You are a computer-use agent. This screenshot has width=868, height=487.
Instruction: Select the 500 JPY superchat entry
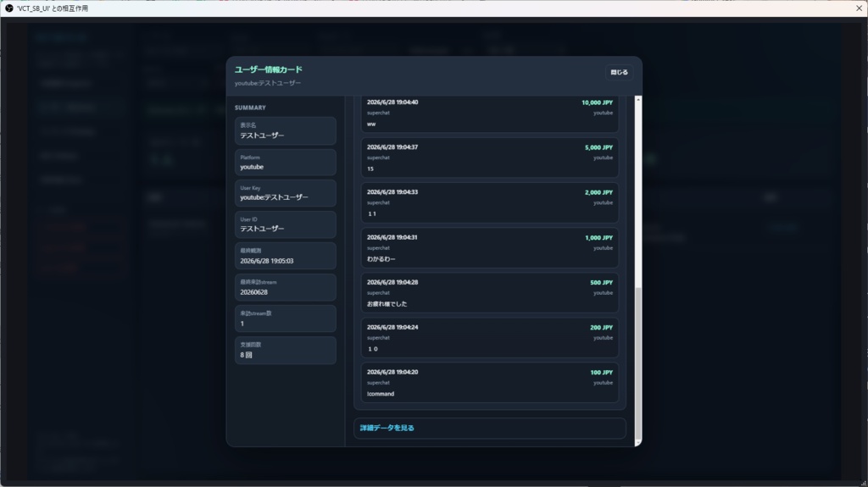[490, 293]
